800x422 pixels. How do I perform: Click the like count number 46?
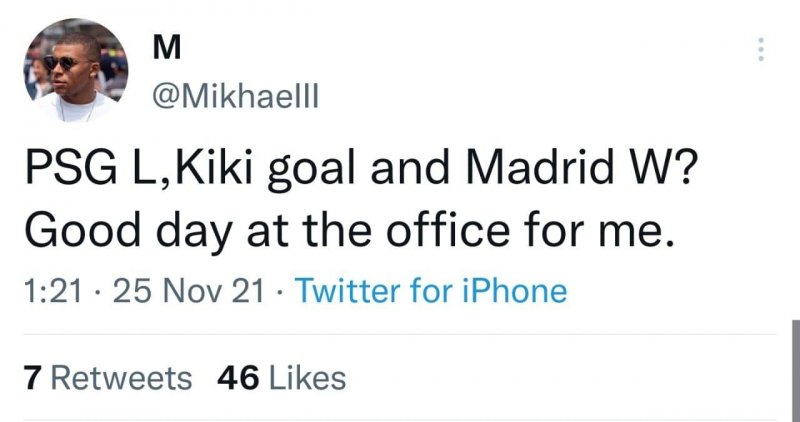238,378
